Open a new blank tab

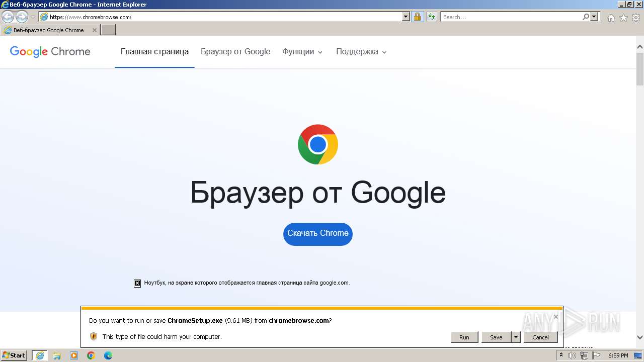108,30
